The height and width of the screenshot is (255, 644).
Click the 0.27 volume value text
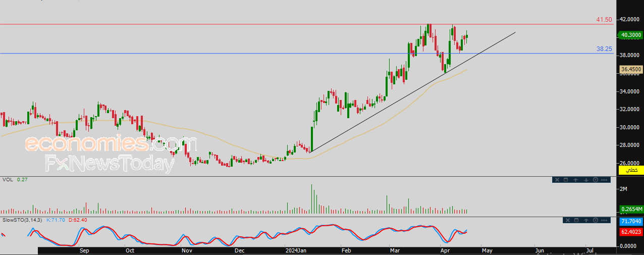(x=22, y=180)
